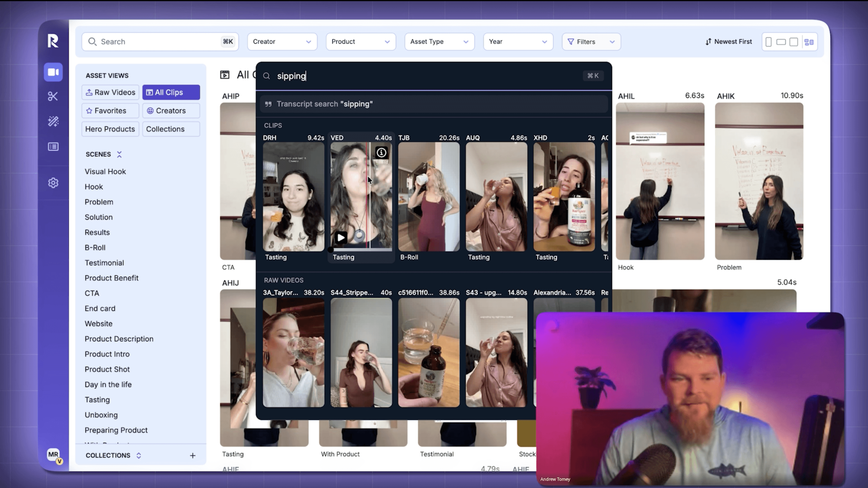The image size is (868, 488).
Task: Click the video camera sidebar icon
Action: coord(53,72)
